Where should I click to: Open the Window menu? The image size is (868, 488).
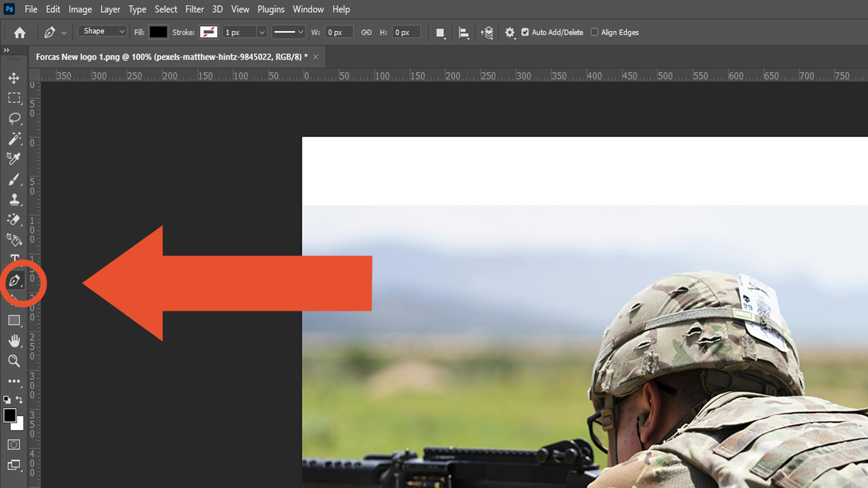click(x=308, y=10)
